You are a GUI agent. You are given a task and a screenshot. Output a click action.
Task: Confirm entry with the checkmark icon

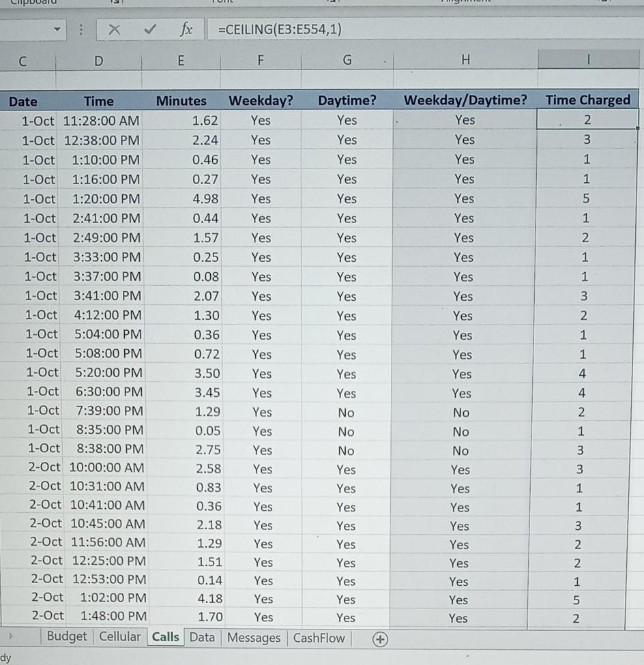click(x=151, y=29)
